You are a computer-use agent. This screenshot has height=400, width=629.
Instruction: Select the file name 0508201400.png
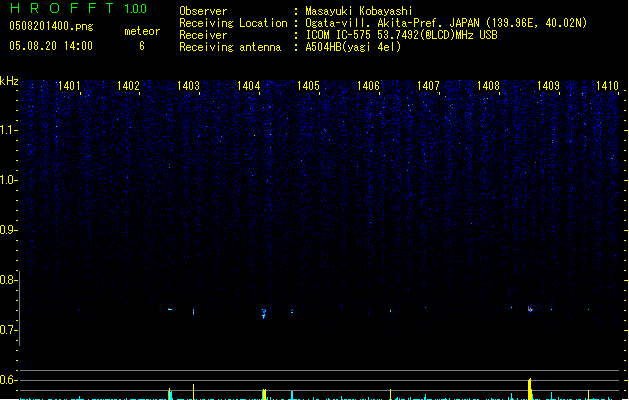coord(51,26)
